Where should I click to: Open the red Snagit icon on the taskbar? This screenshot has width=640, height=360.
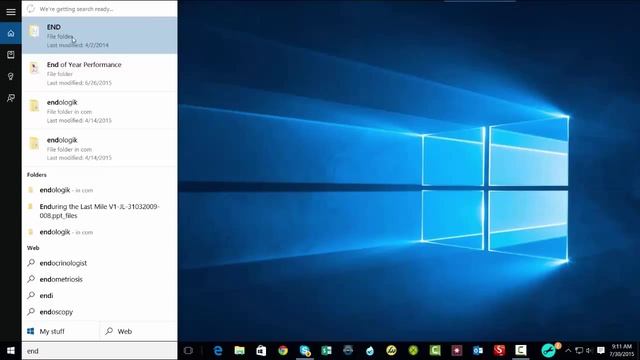point(499,351)
